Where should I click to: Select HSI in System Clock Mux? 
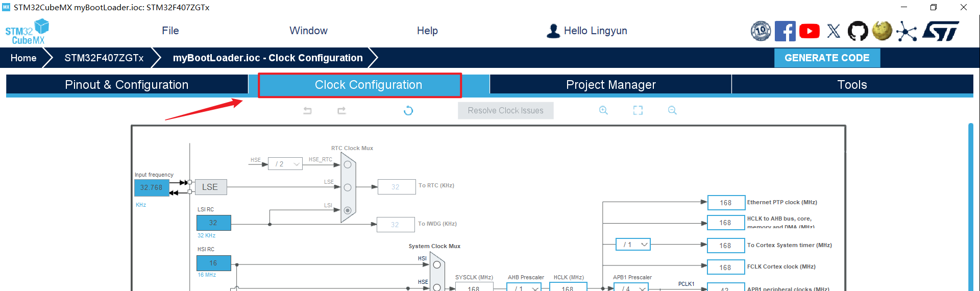tap(437, 264)
